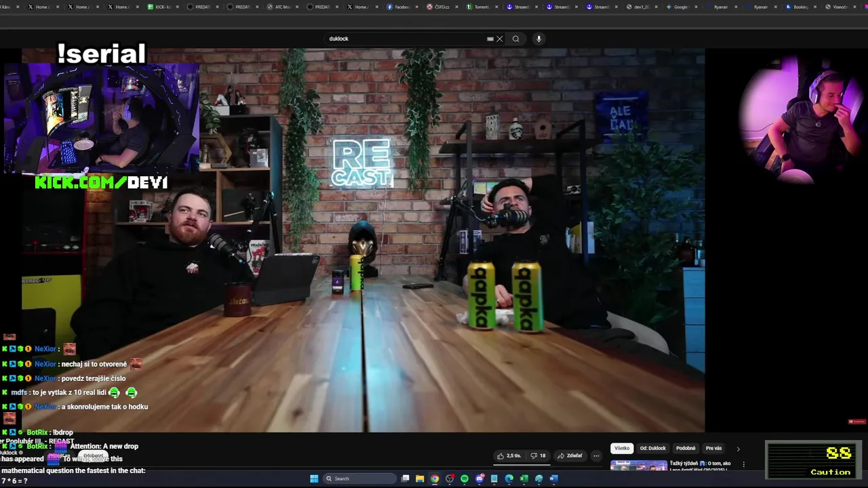This screenshot has width=868, height=488.
Task: Close the Facebook browser tab
Action: (x=416, y=7)
